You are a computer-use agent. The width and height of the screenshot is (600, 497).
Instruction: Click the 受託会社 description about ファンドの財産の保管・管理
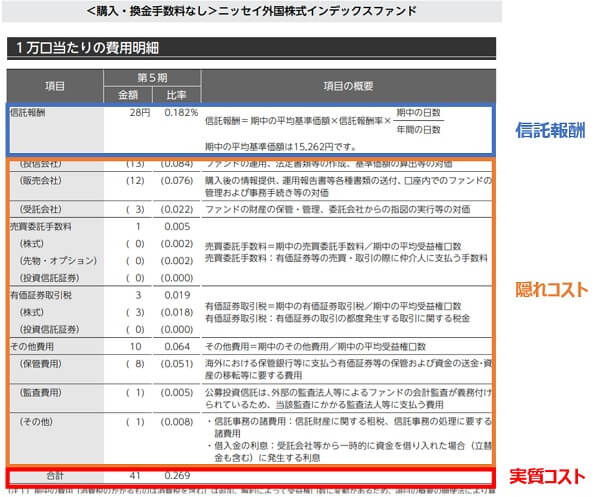tap(338, 209)
